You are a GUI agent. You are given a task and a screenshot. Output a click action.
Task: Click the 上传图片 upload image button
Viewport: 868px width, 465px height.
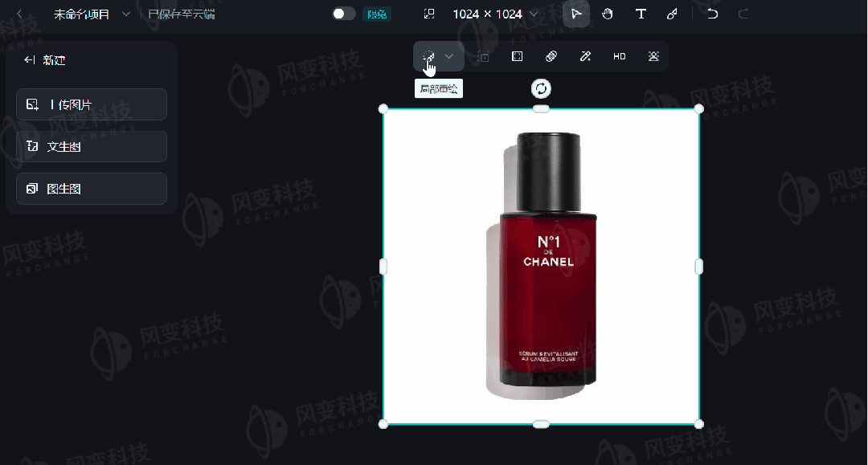pyautogui.click(x=92, y=104)
